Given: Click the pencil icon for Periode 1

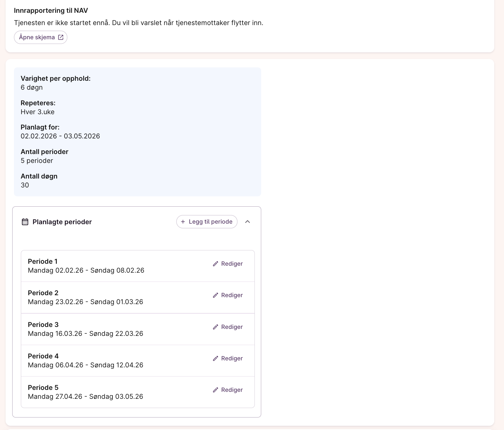Looking at the screenshot, I should (215, 264).
